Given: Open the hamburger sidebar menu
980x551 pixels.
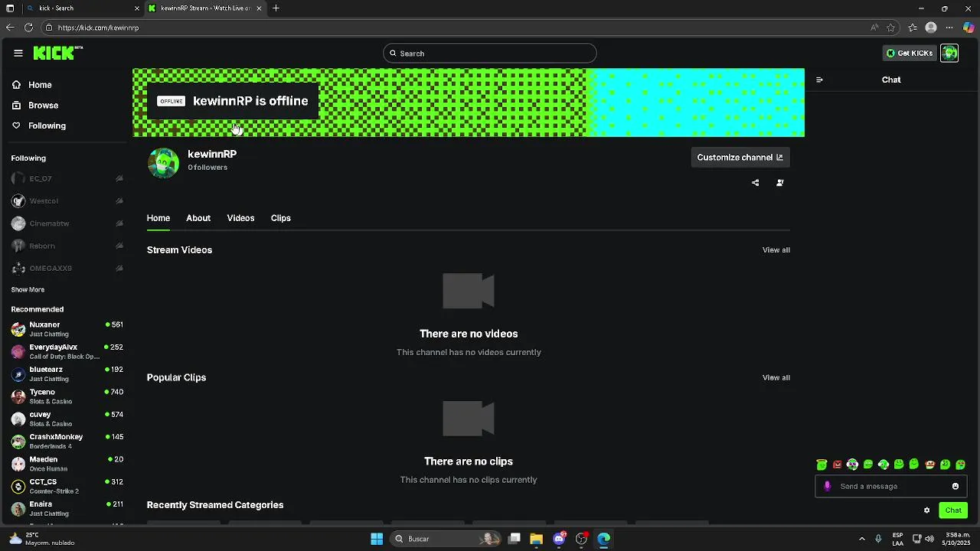Looking at the screenshot, I should 18,53.
